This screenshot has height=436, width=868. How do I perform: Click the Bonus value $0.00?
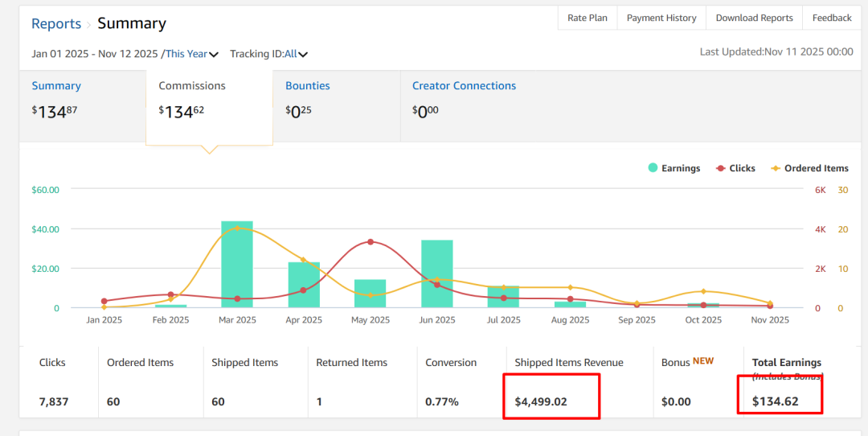[x=676, y=401]
